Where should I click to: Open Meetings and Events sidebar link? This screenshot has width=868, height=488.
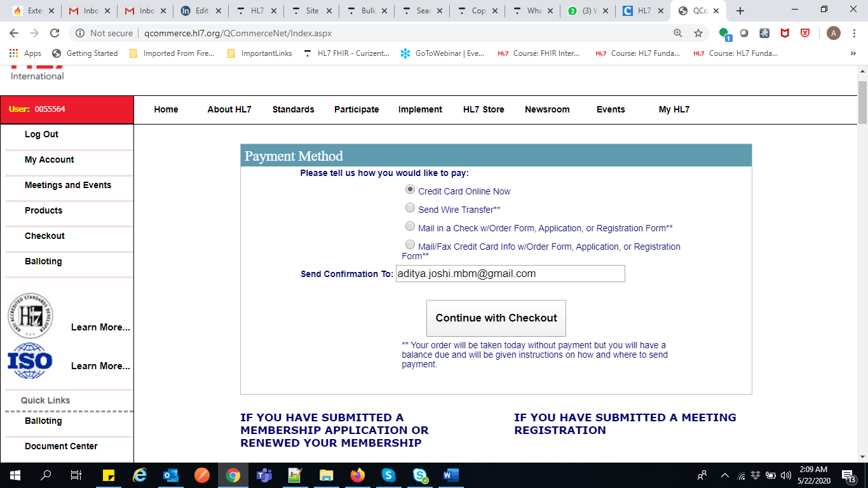(68, 185)
